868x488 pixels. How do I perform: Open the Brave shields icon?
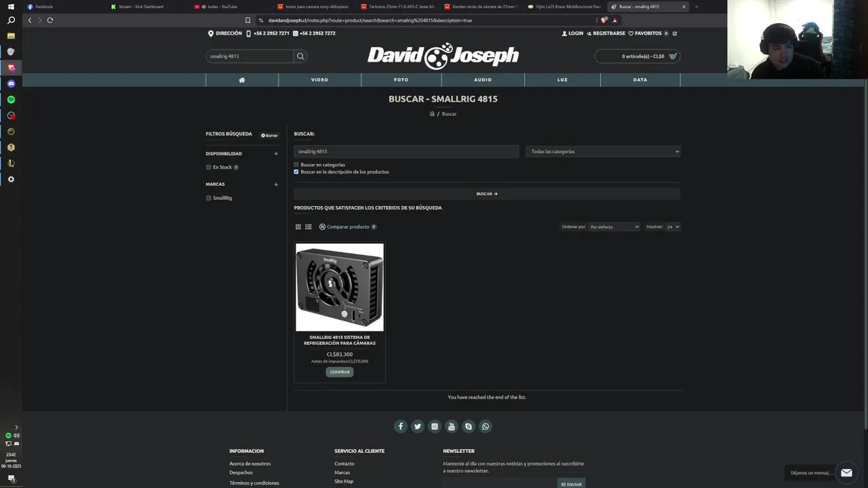click(x=604, y=20)
